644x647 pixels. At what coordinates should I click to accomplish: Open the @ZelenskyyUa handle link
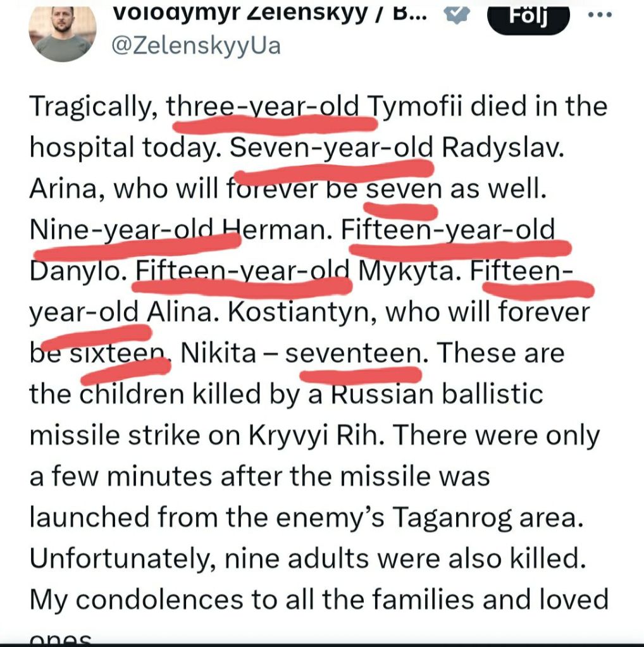195,46
